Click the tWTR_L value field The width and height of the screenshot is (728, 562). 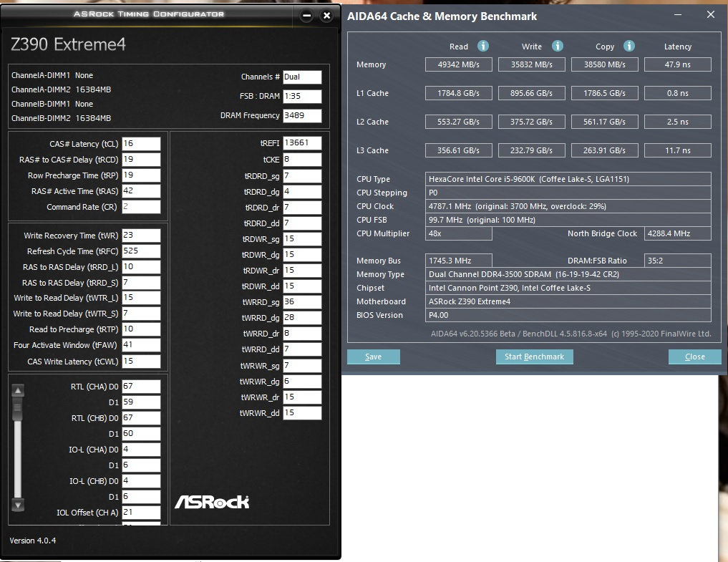(141, 298)
